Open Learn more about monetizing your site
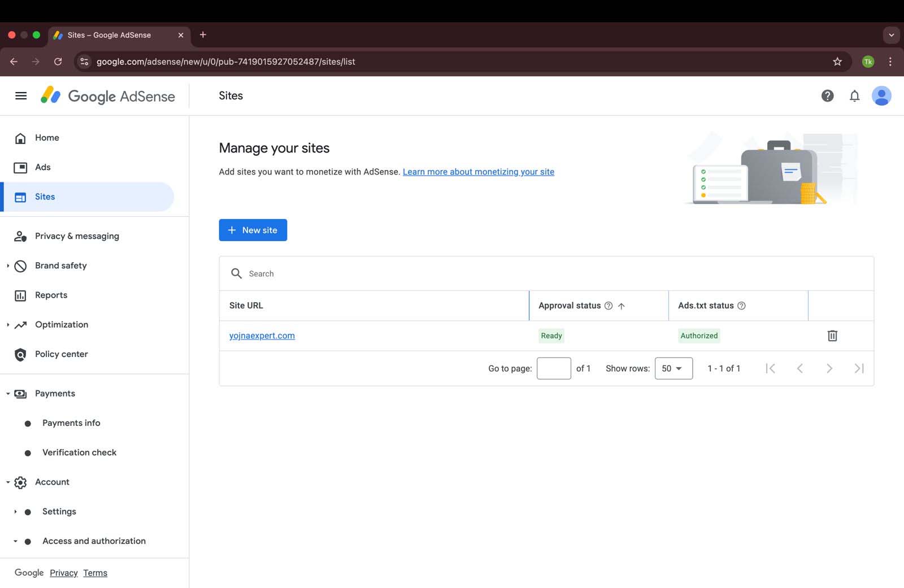Image resolution: width=904 pixels, height=588 pixels. point(479,172)
